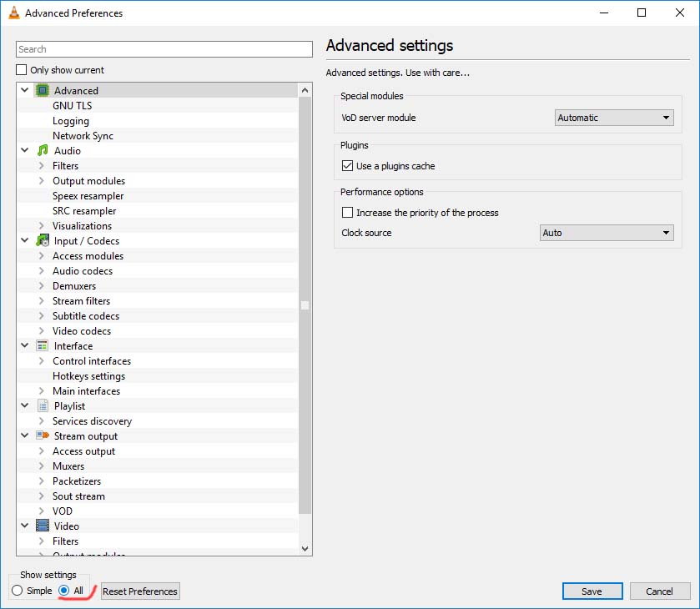Save the preferences with Save button
Image resolution: width=700 pixels, height=609 pixels.
[592, 591]
